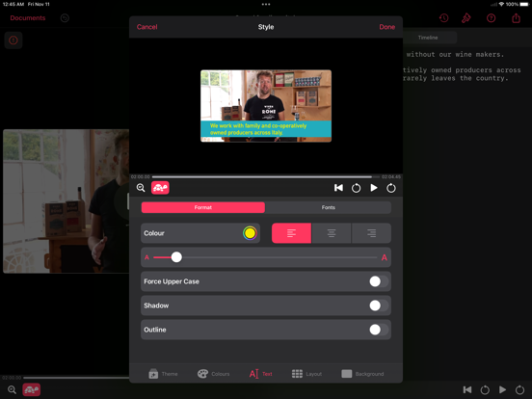Cancel the Style dialog

tap(146, 27)
